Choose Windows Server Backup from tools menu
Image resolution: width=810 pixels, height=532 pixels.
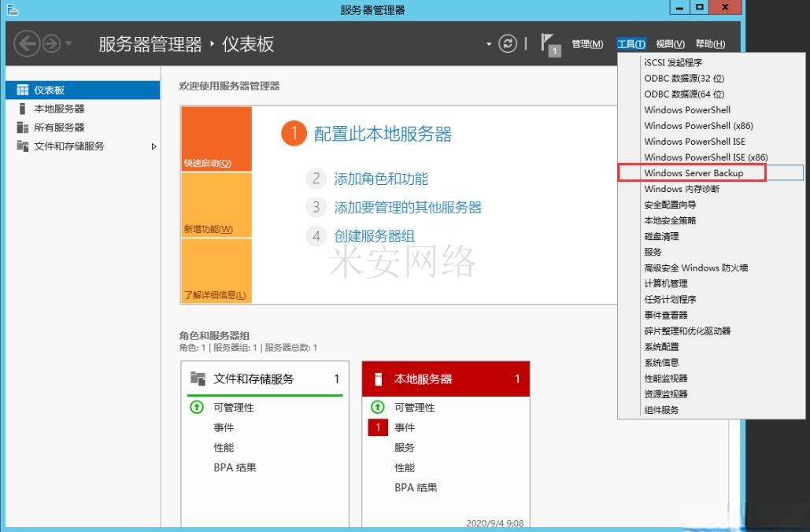[x=693, y=173]
